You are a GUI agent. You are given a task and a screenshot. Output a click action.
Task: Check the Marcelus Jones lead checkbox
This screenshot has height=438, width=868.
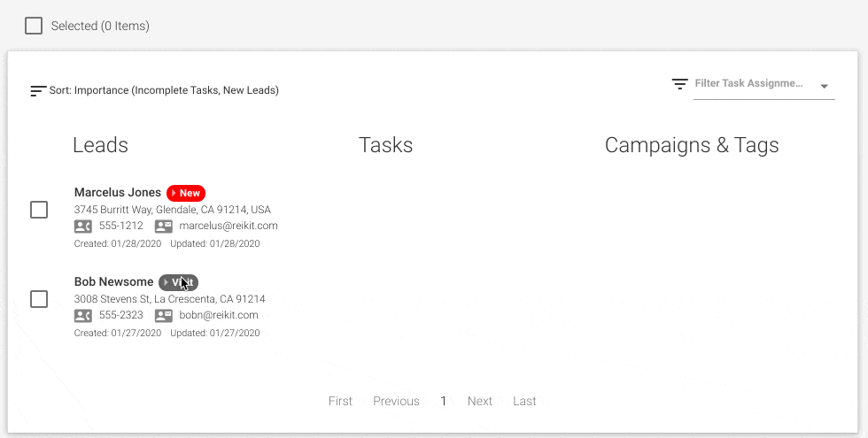39,210
